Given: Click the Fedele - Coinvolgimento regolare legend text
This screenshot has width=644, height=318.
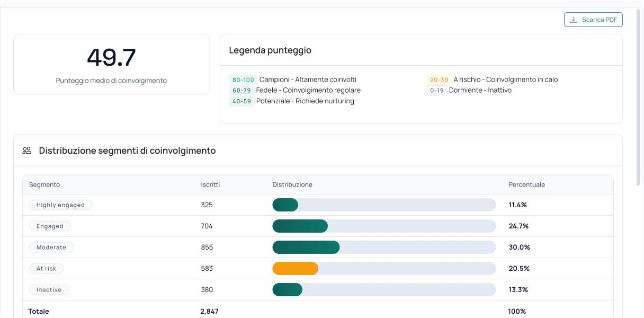Looking at the screenshot, I should coord(308,91).
